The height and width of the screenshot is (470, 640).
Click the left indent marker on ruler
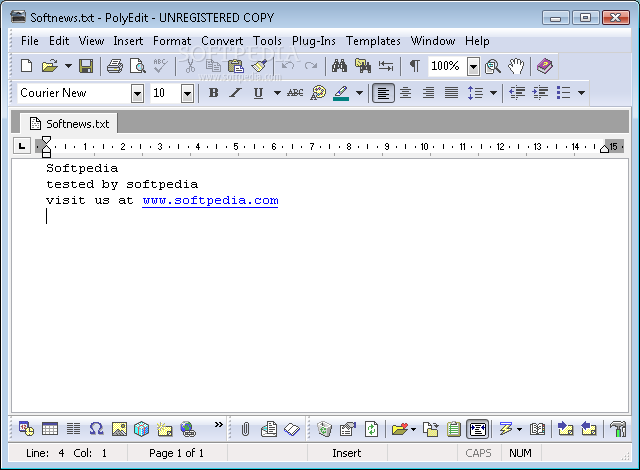(x=47, y=153)
